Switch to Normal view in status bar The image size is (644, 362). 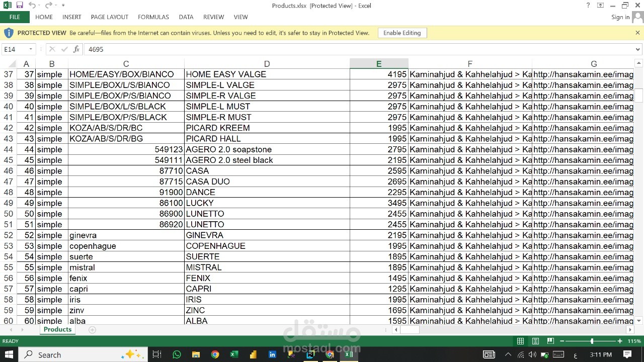(520, 341)
